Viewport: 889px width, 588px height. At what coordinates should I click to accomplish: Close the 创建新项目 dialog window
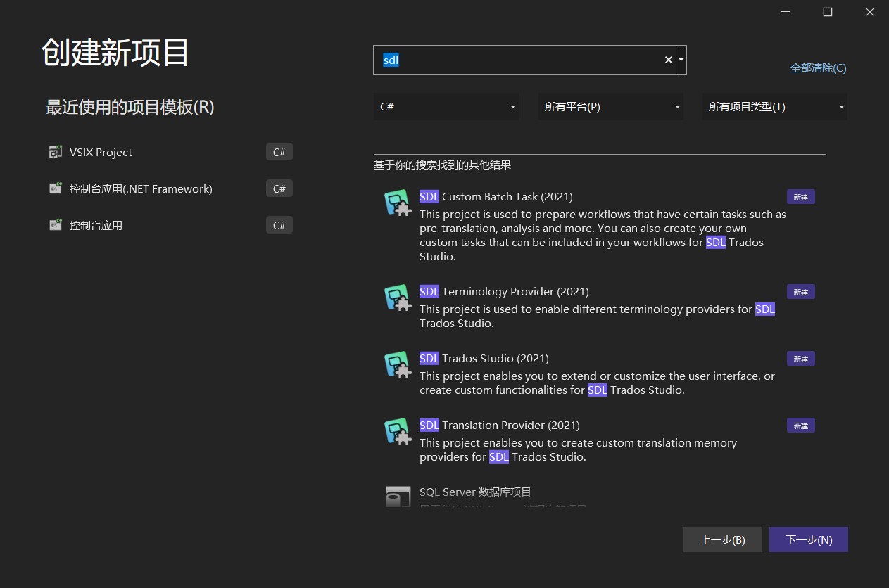pos(871,12)
